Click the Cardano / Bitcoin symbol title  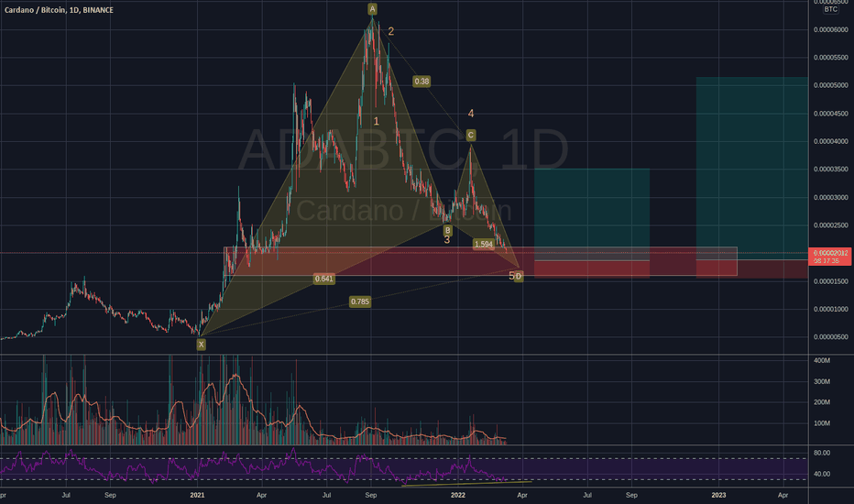coord(59,10)
